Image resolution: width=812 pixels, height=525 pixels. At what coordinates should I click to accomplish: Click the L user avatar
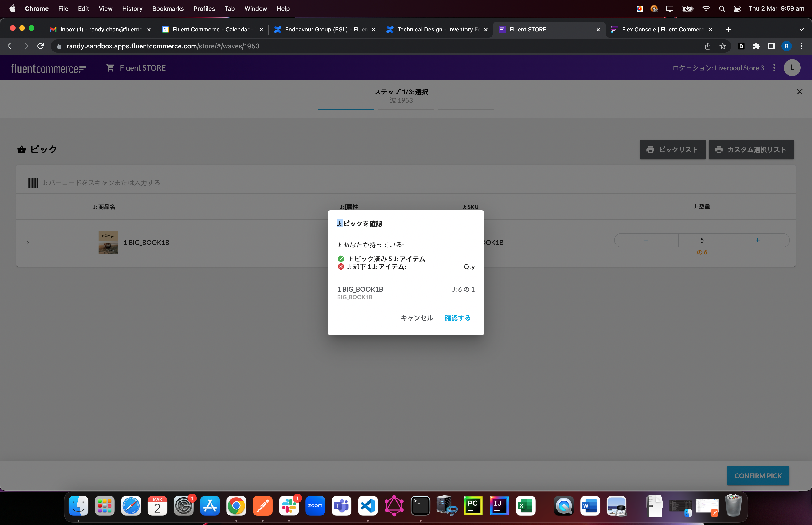click(x=792, y=68)
